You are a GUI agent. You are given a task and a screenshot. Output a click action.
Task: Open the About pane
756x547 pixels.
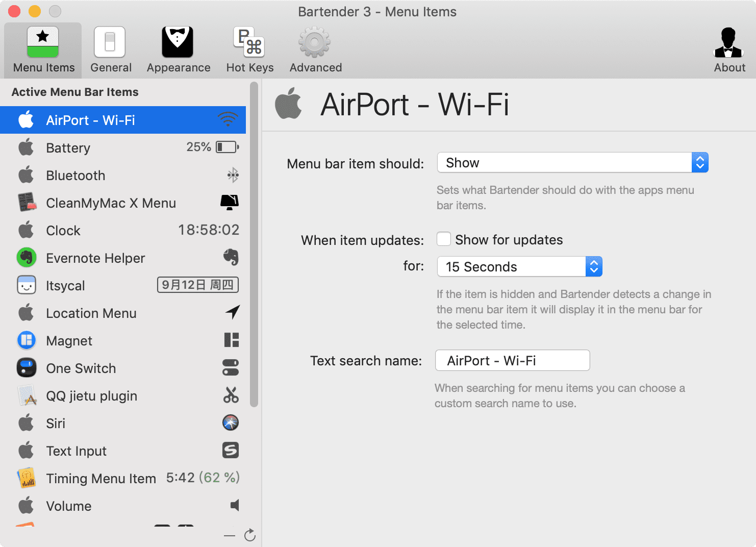click(x=729, y=50)
